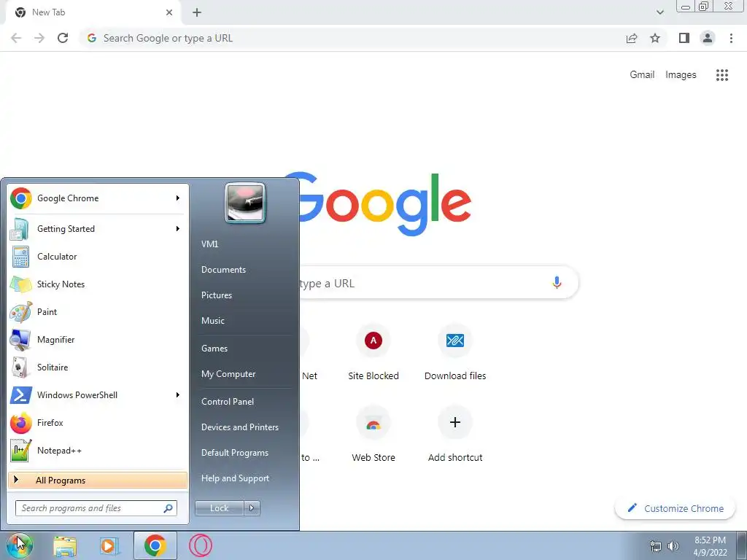Start voice search with microphone icon
The height and width of the screenshot is (560, 747).
[x=557, y=282]
